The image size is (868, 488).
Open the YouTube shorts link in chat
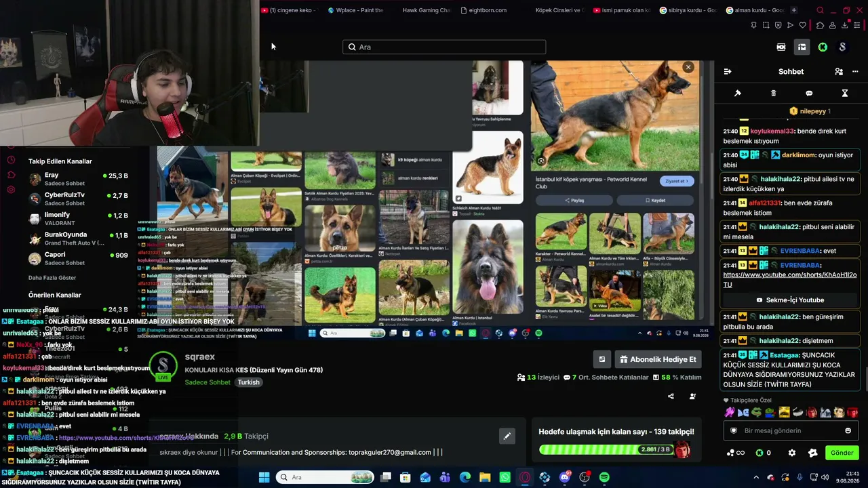(790, 280)
